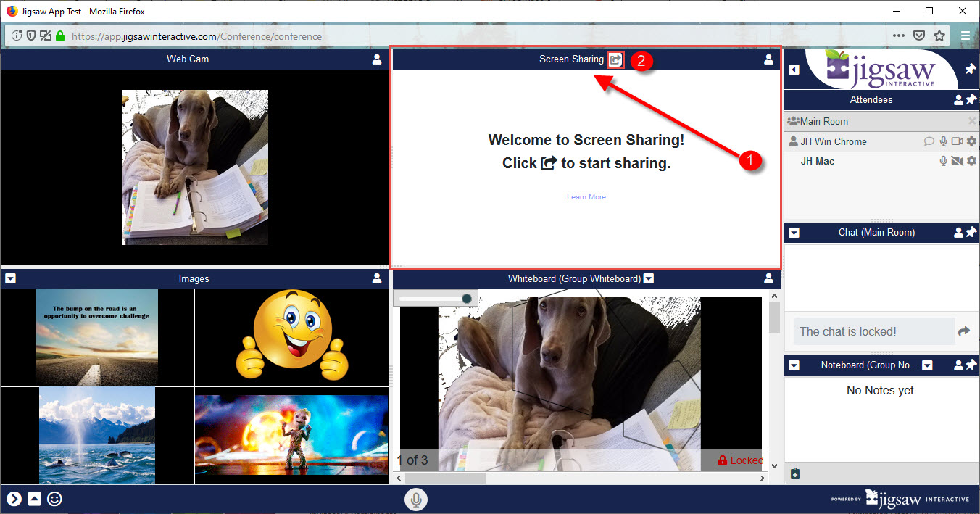Click the chat bubble icon for JH Win Chrome
This screenshot has height=514, width=980.
(929, 141)
